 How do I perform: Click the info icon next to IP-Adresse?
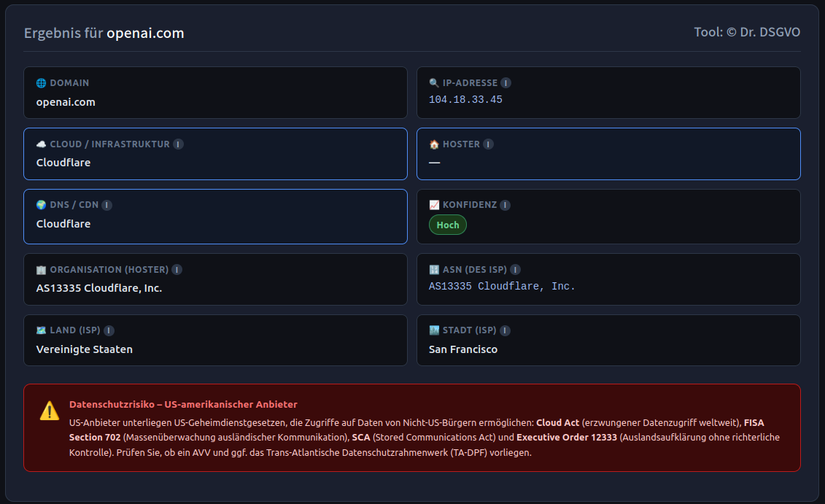coord(506,83)
